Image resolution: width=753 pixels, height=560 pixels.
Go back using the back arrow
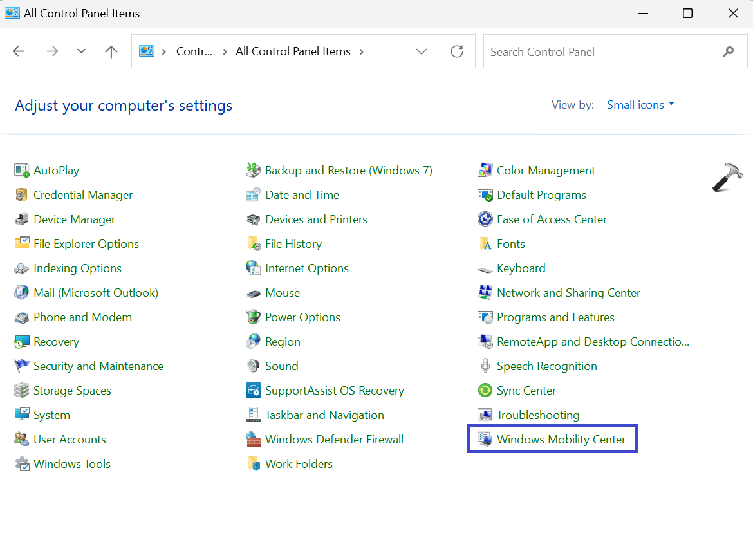[19, 51]
